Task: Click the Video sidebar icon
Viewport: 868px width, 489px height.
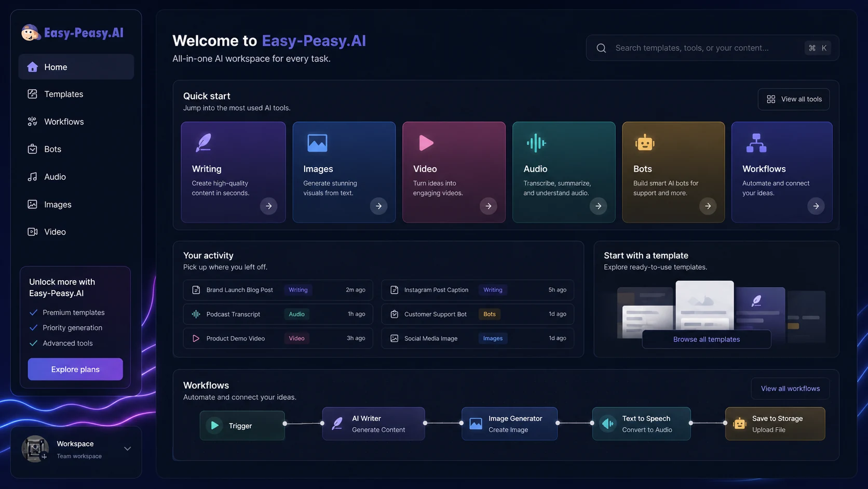Action: point(32,232)
